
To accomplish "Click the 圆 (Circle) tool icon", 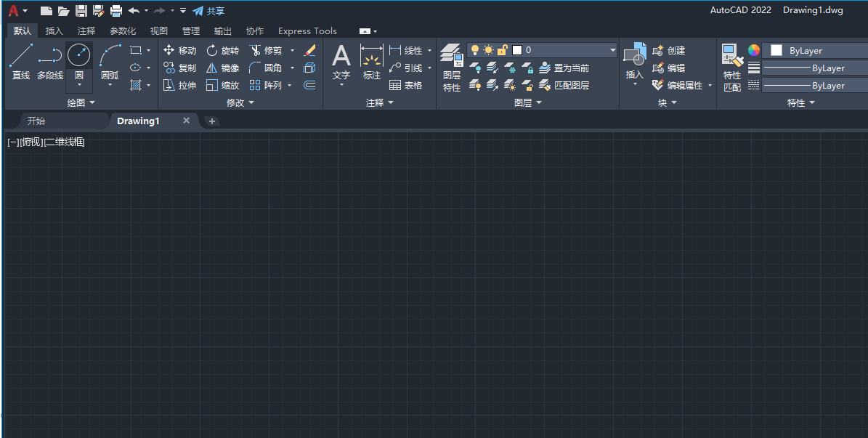I will [x=78, y=54].
